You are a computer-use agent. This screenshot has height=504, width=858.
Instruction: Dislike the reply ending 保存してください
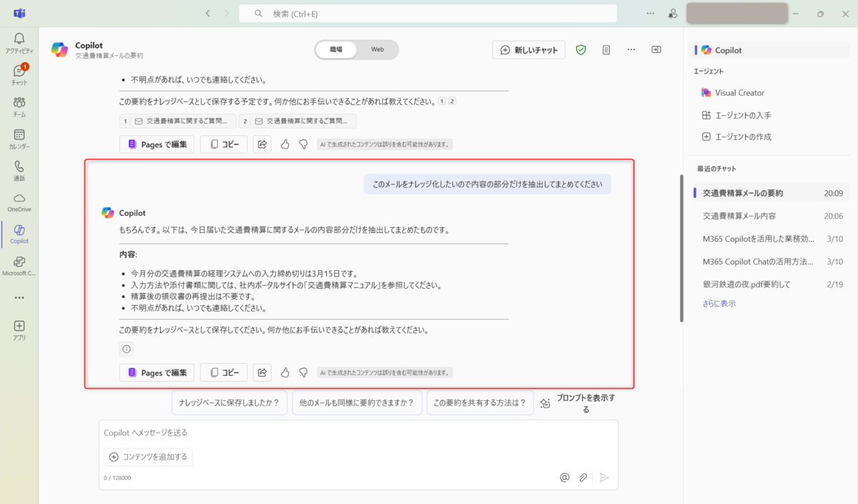pos(303,372)
